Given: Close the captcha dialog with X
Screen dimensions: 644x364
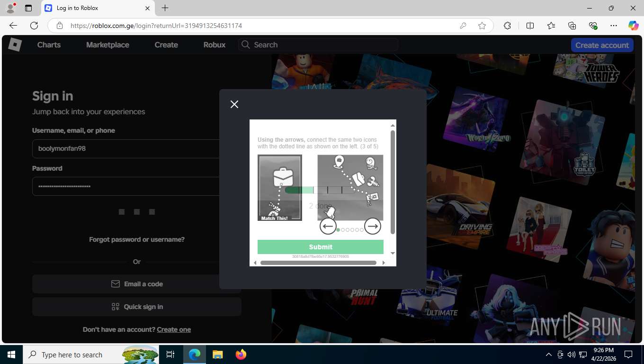Looking at the screenshot, I should [x=234, y=104].
